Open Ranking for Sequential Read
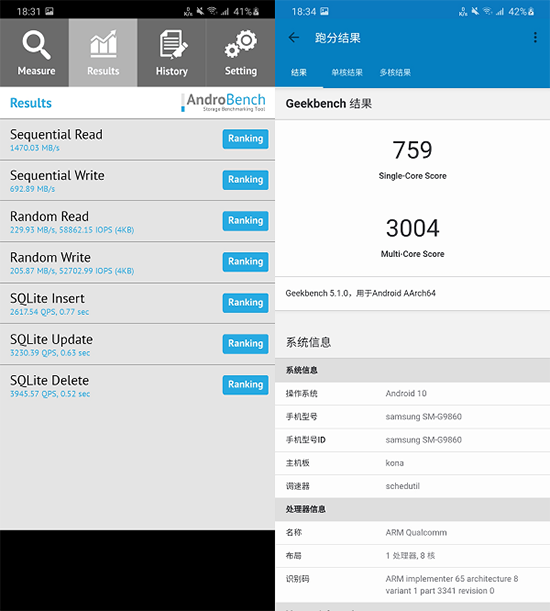 click(246, 139)
